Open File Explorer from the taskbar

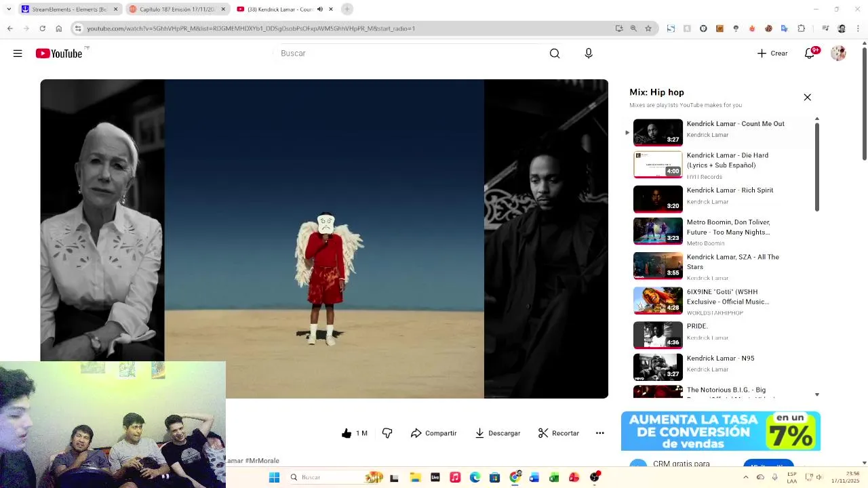[x=415, y=478]
